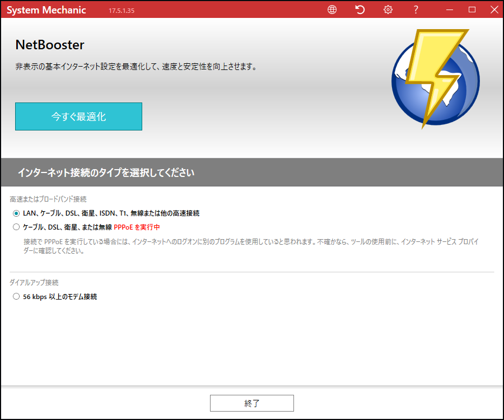Click the ダイアルアップ接続 section label
The height and width of the screenshot is (420, 504).
coord(34,282)
